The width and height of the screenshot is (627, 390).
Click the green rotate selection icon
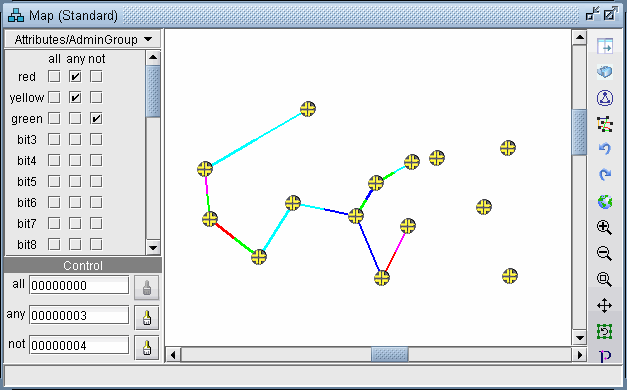[605, 332]
